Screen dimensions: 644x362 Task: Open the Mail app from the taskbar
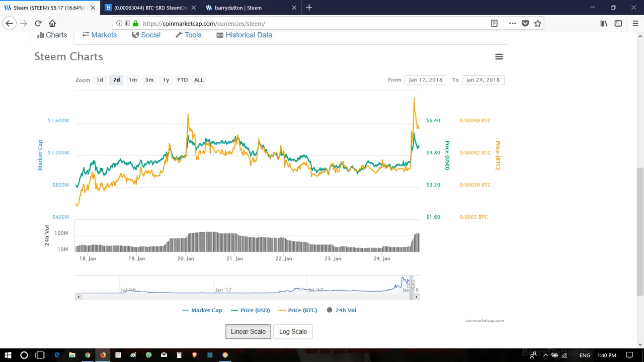point(164,355)
